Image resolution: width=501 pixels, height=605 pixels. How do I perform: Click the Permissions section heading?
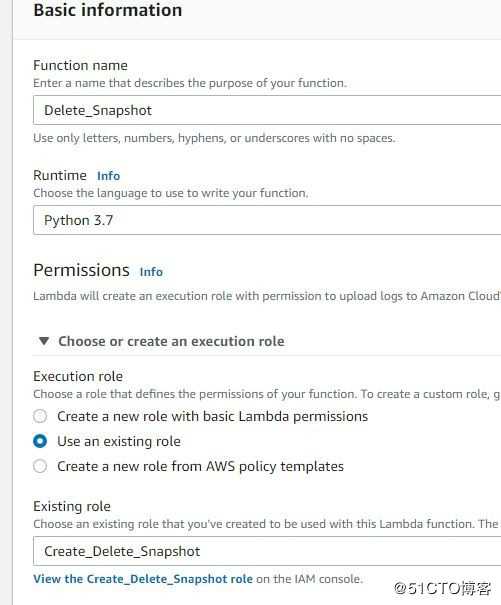(81, 270)
